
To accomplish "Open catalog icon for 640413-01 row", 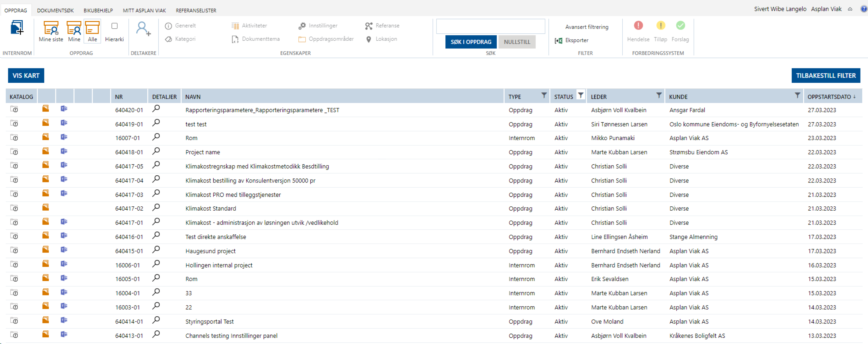I will pos(14,335).
